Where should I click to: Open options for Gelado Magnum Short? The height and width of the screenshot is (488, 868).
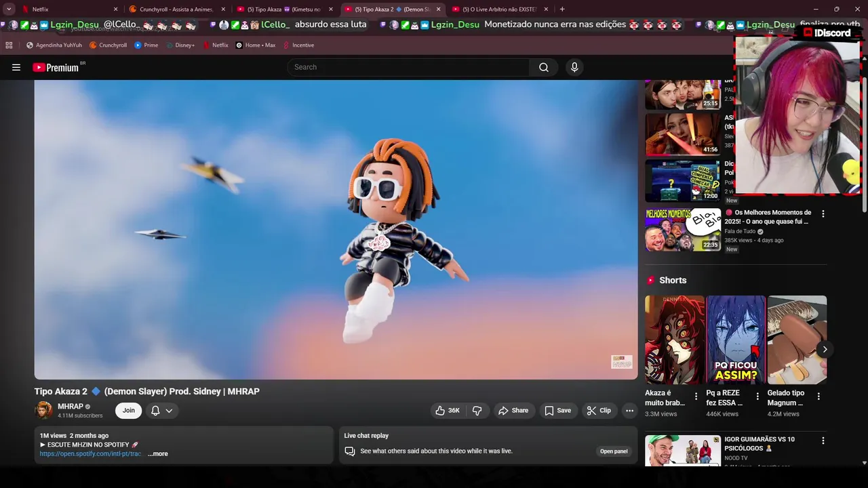click(x=818, y=396)
